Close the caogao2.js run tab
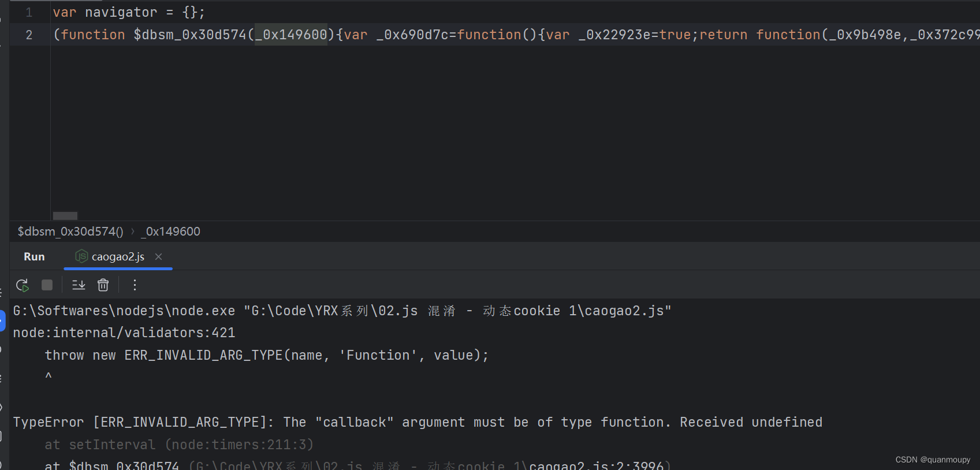This screenshot has width=980, height=470. coord(159,256)
